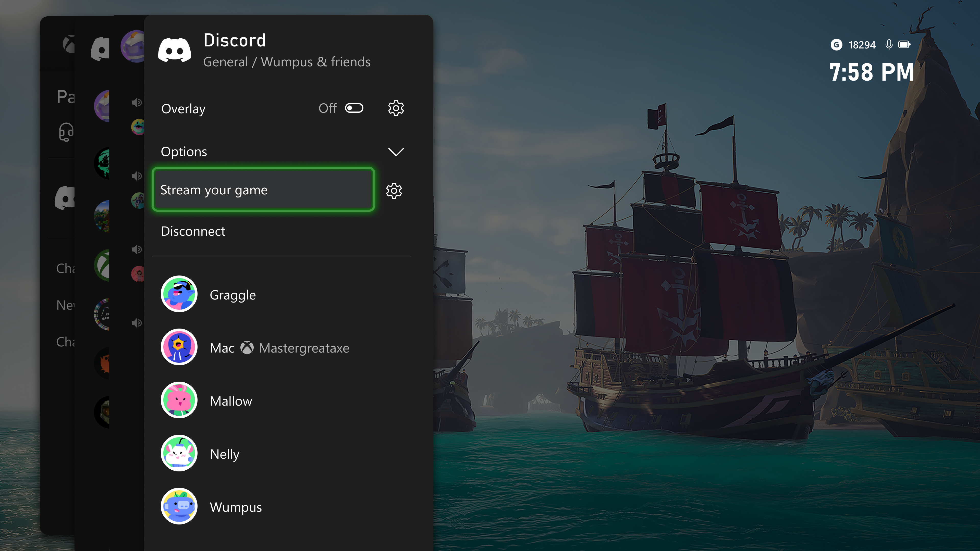Click Options to expand voice settings

click(x=279, y=151)
